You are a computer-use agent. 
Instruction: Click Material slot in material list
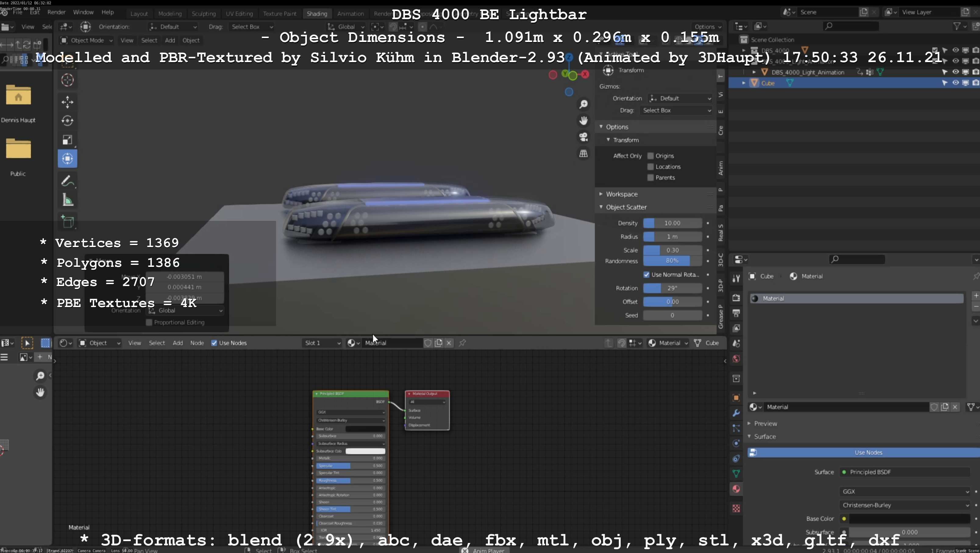pyautogui.click(x=856, y=299)
